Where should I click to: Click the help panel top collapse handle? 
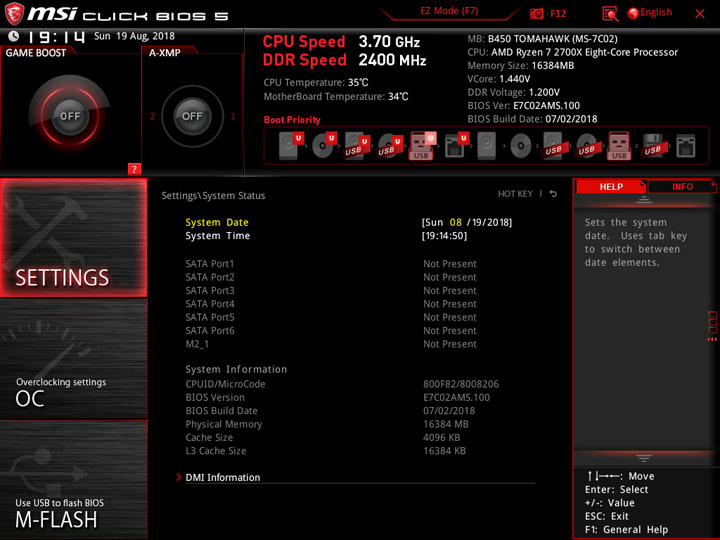coord(644,200)
